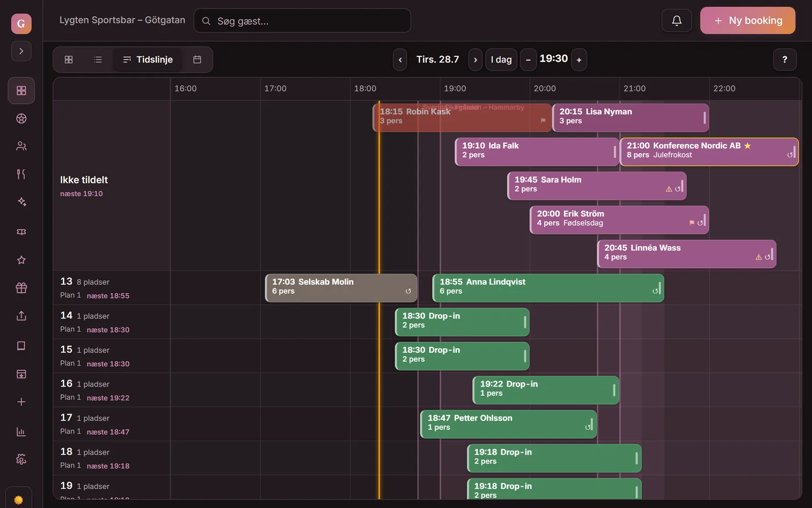The image size is (812, 508).
Task: Go to the previous day arrow
Action: (x=400, y=60)
